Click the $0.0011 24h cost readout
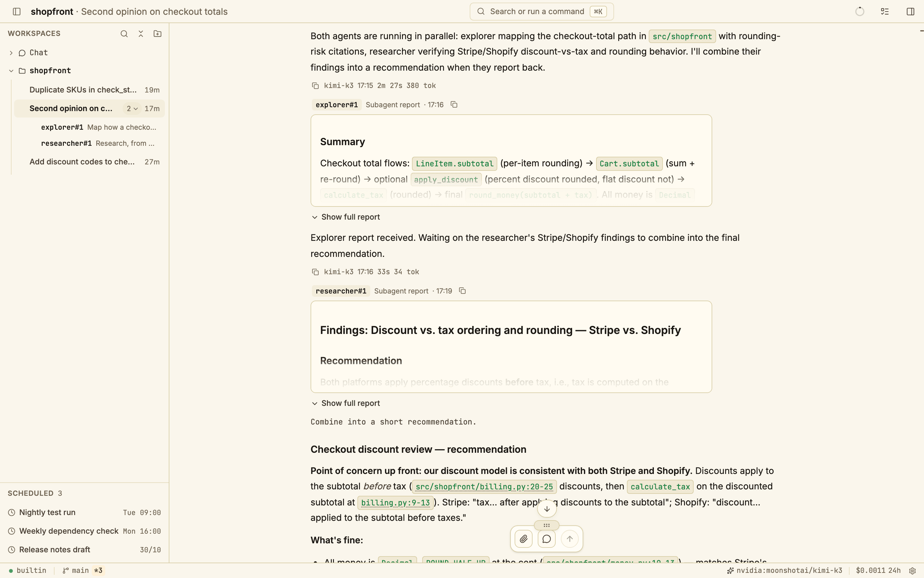 878,571
